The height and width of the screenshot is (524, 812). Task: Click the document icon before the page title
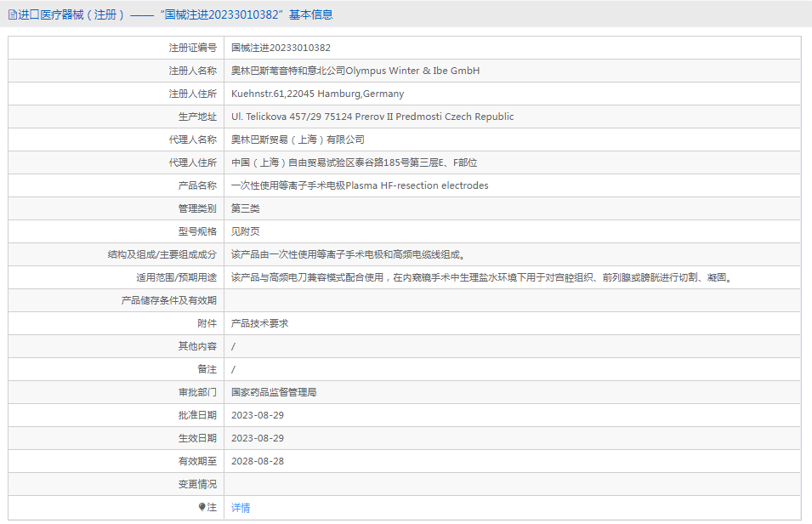(x=13, y=14)
